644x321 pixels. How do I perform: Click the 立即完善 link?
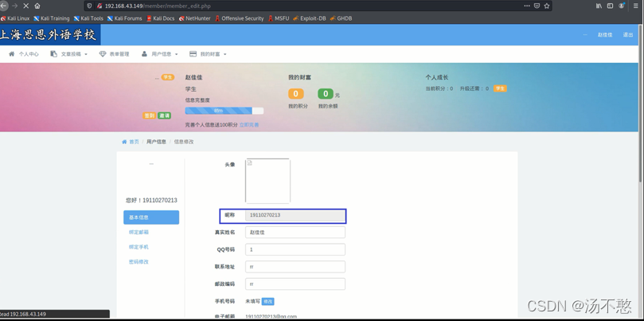[x=249, y=124]
